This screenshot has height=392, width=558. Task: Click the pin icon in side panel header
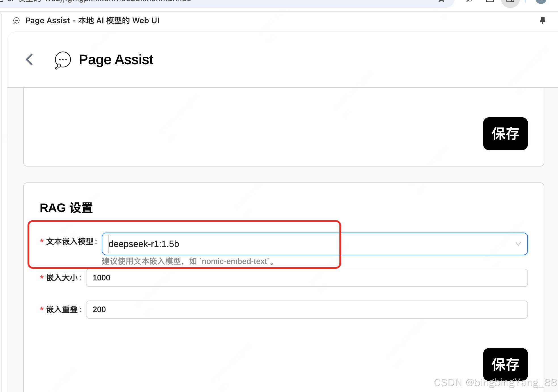[x=542, y=20]
